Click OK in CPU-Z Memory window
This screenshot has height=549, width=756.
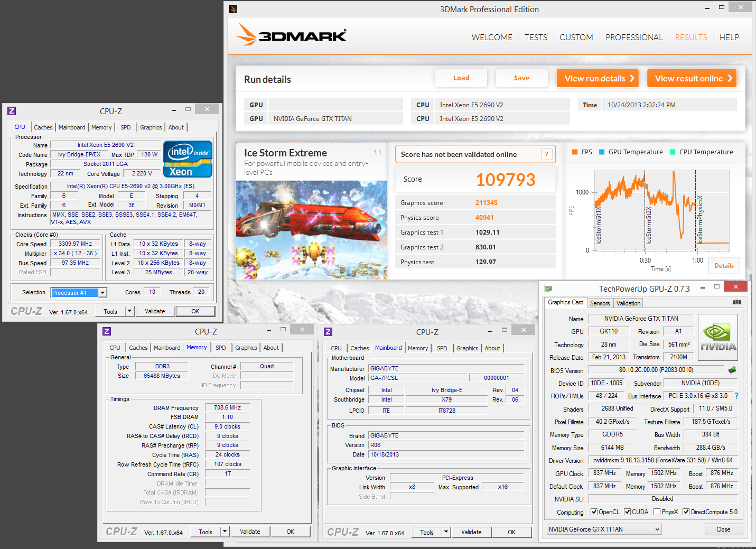[x=290, y=532]
